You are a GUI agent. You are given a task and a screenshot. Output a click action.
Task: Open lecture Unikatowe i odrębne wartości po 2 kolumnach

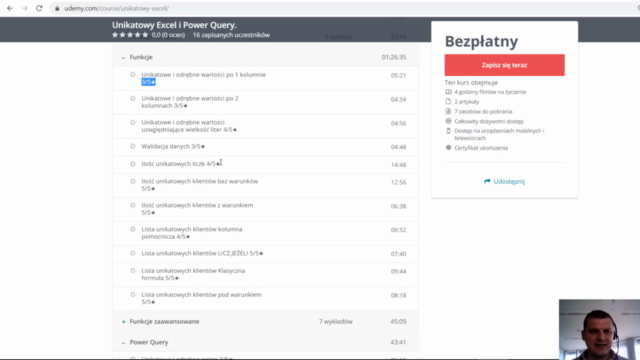tap(190, 102)
